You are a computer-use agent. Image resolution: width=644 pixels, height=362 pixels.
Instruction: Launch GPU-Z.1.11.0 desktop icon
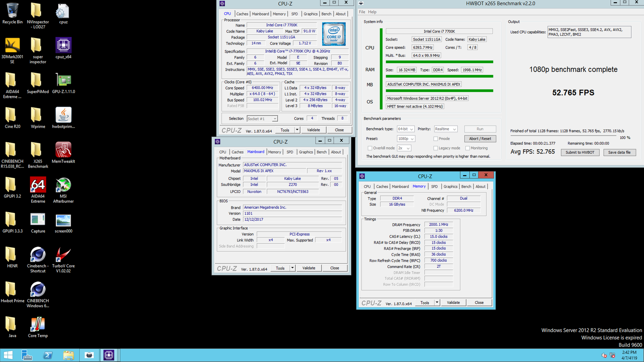click(x=63, y=83)
